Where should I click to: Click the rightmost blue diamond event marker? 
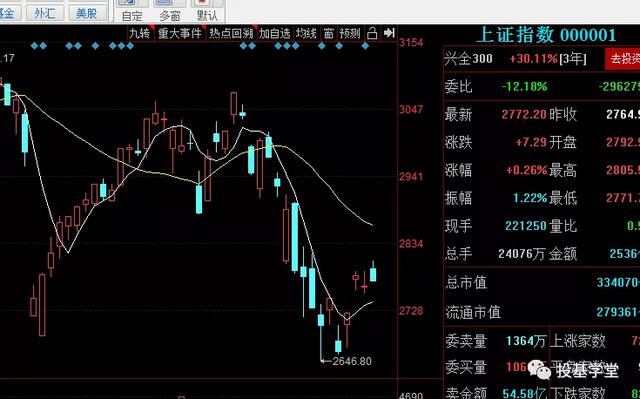tap(365, 46)
